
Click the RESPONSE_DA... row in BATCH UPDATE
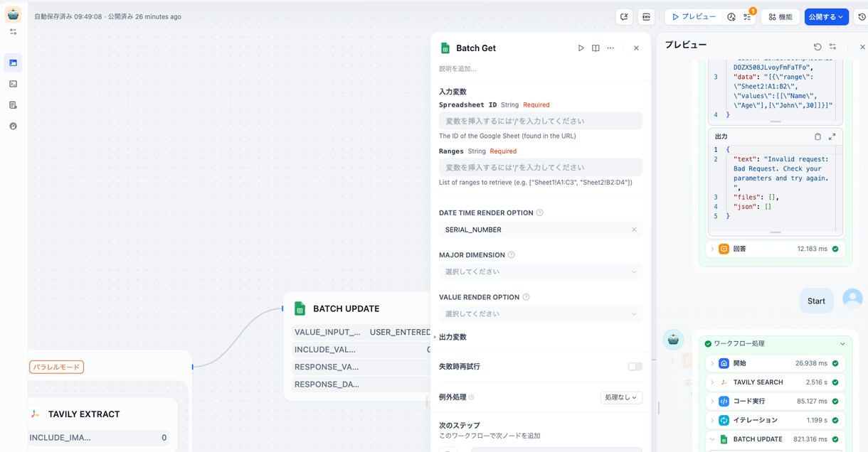point(361,384)
